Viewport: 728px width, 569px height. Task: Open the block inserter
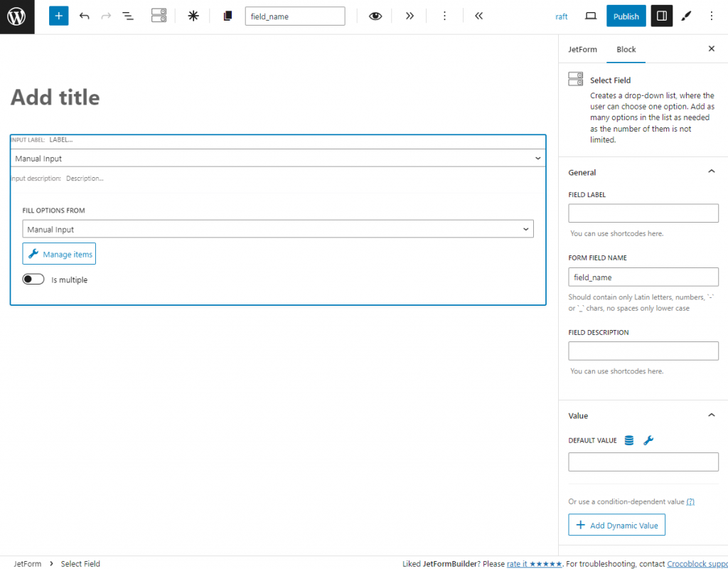(x=58, y=15)
